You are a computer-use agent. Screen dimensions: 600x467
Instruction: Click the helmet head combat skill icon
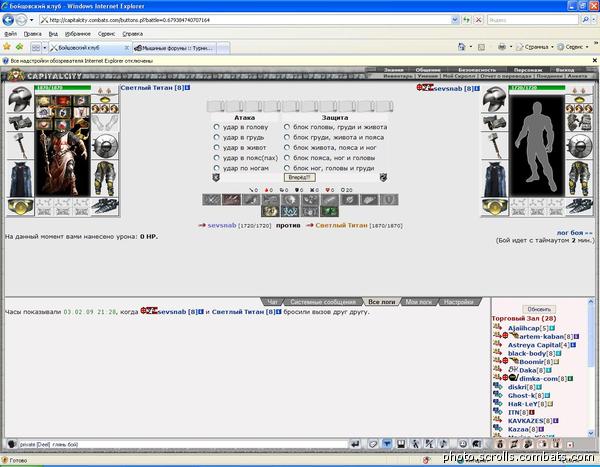290,199
